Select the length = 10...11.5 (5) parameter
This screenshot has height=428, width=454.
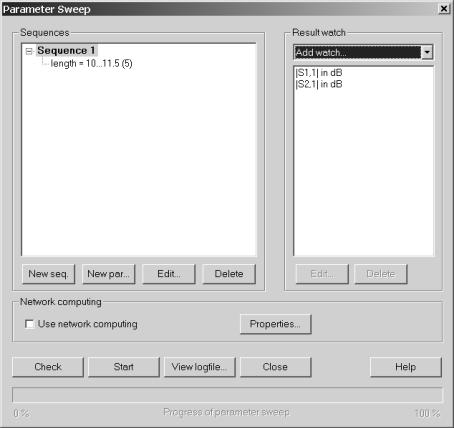coord(91,63)
